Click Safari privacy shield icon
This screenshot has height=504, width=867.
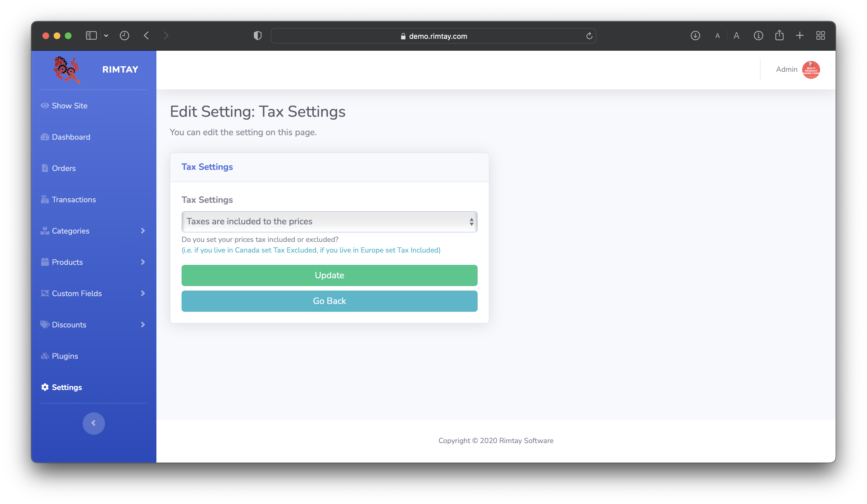click(257, 36)
